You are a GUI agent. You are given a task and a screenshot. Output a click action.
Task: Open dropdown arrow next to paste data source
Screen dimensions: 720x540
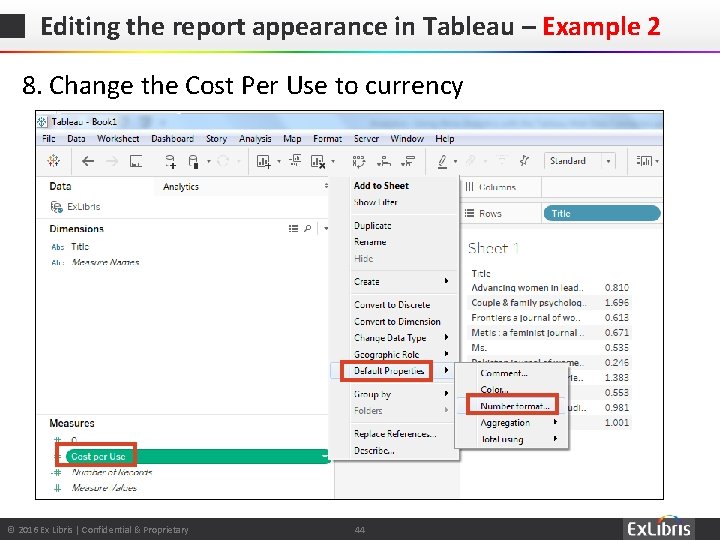(208, 161)
